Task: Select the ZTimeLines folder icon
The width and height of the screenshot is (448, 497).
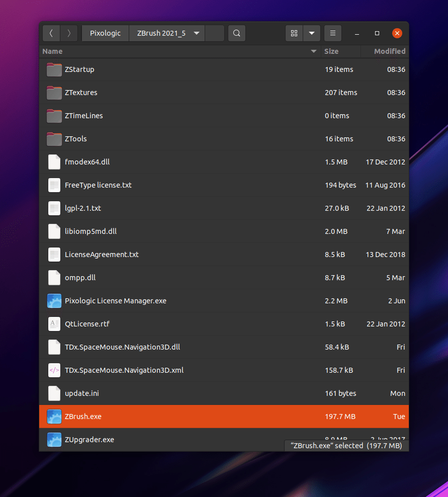Action: (54, 116)
